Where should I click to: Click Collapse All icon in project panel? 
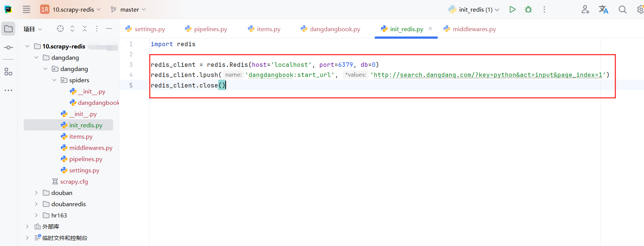[85, 29]
